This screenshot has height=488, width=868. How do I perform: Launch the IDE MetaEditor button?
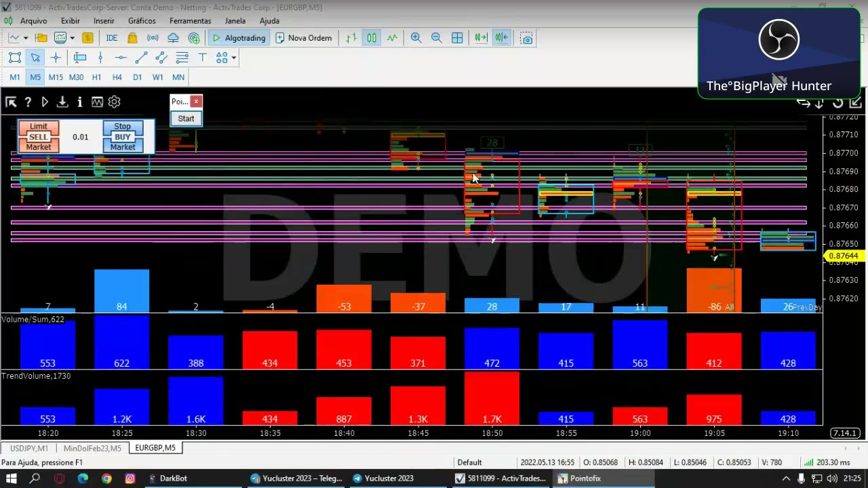(x=112, y=38)
